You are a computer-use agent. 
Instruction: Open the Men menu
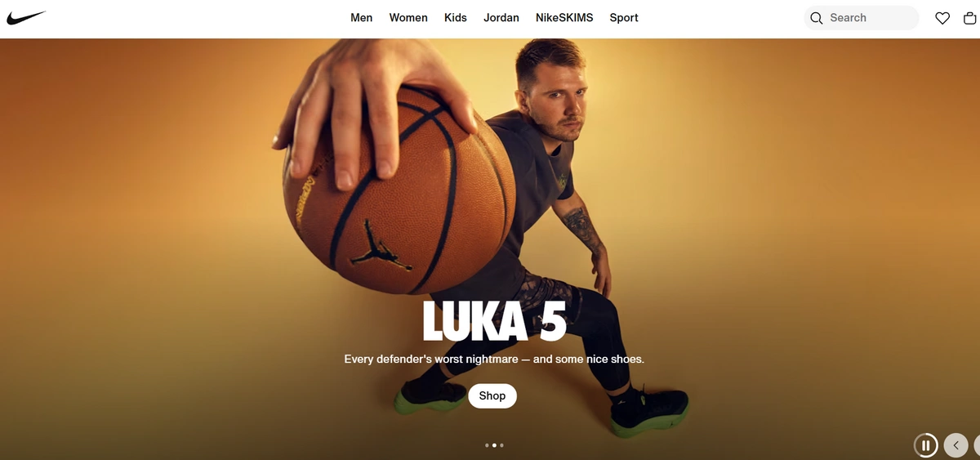point(361,18)
